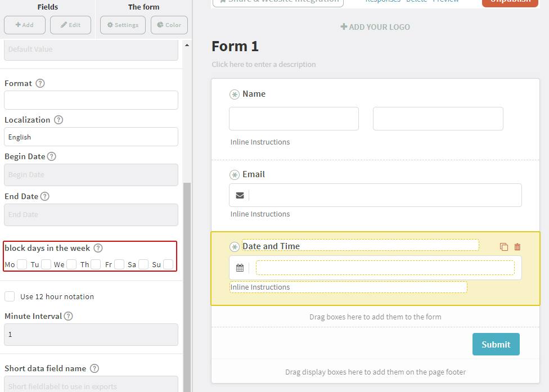
Task: Click the Minute Interval field
Action: [x=91, y=335]
